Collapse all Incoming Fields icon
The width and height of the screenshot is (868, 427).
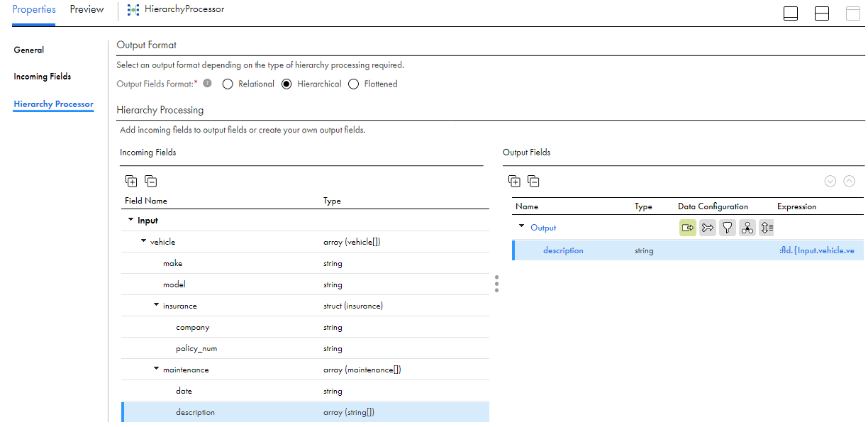click(150, 181)
